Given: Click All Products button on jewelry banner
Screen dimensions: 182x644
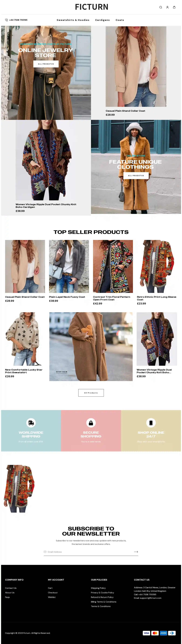Looking at the screenshot, I should (x=46, y=64).
